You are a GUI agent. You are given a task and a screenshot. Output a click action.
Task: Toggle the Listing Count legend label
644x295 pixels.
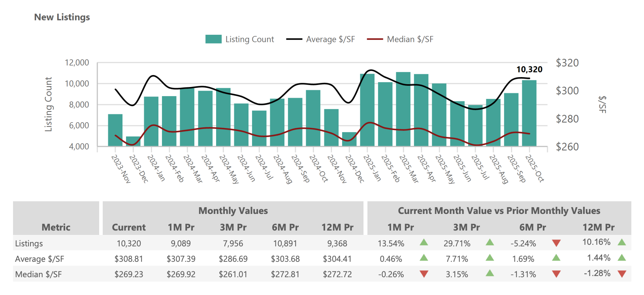(x=249, y=39)
